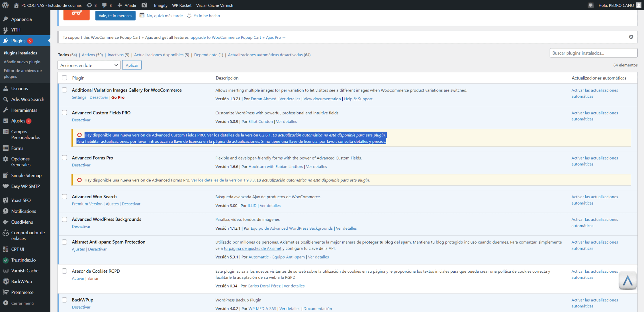Image resolution: width=644 pixels, height=312 pixels.
Task: Open Go Pro link for Variation Images Gallery
Action: (118, 97)
